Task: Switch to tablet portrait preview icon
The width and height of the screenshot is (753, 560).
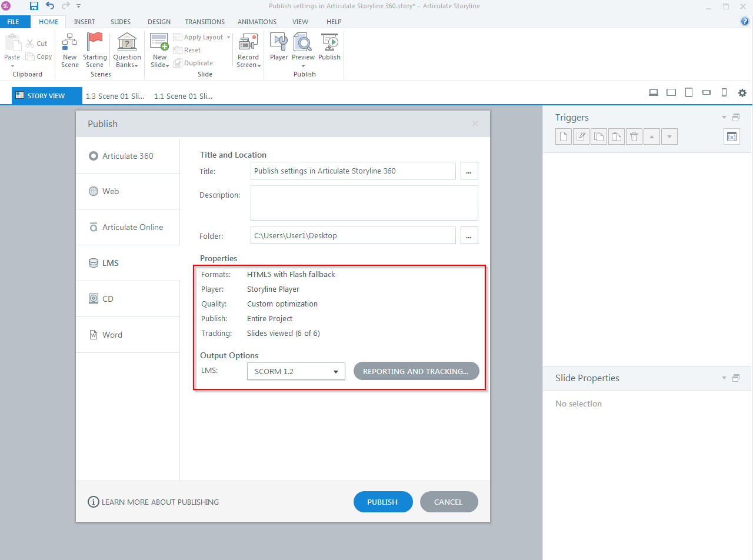Action: coord(689,92)
